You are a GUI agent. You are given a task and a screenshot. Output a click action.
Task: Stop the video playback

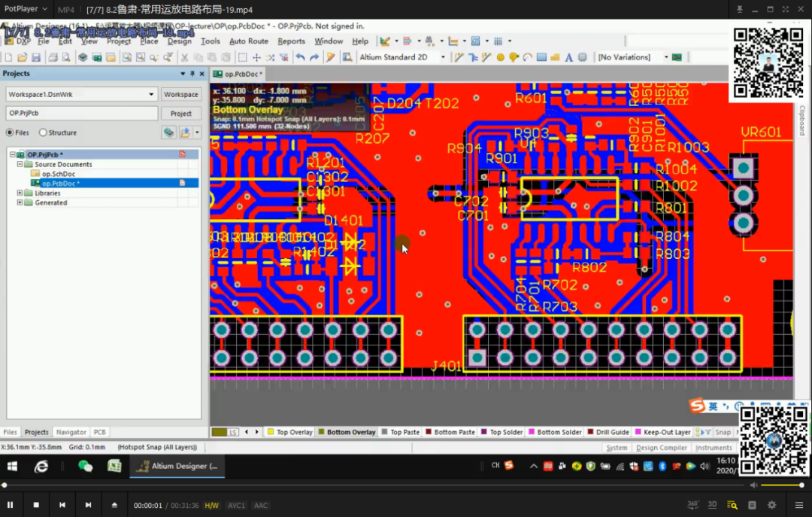point(36,505)
